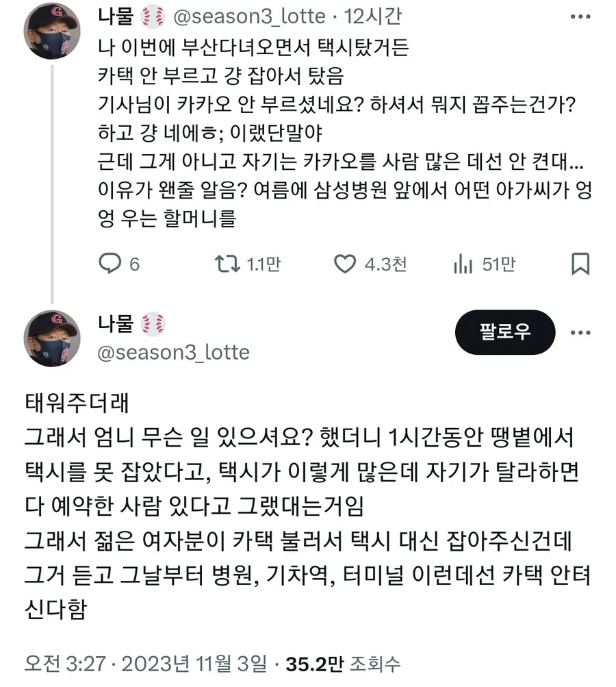Click the 4.3천 like count

tap(385, 264)
